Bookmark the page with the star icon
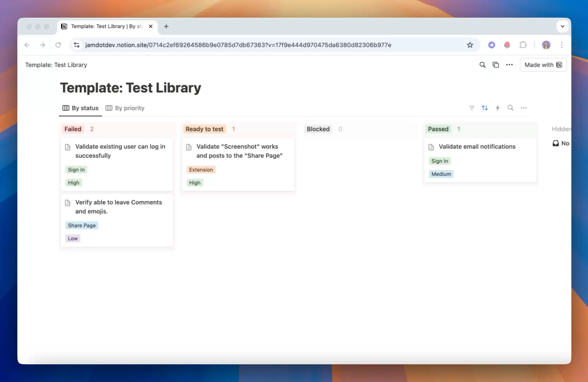 (469, 45)
